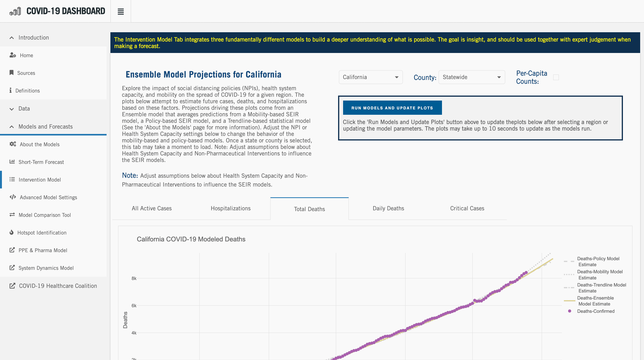Expand the Data sidebar section

[24, 109]
